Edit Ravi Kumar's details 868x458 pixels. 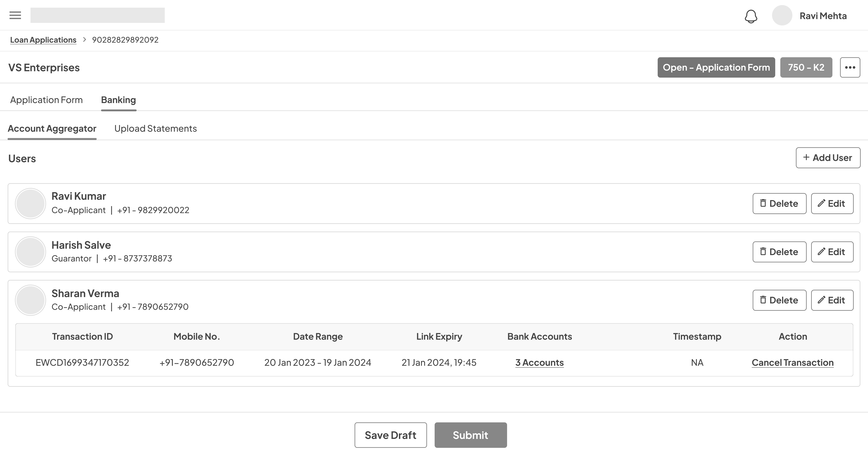coord(832,204)
